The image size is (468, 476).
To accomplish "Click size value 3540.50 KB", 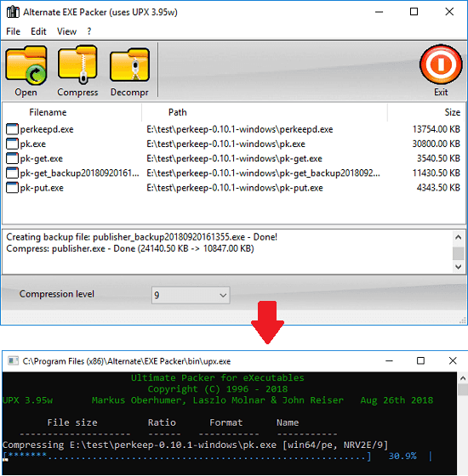I will pyautogui.click(x=438, y=158).
